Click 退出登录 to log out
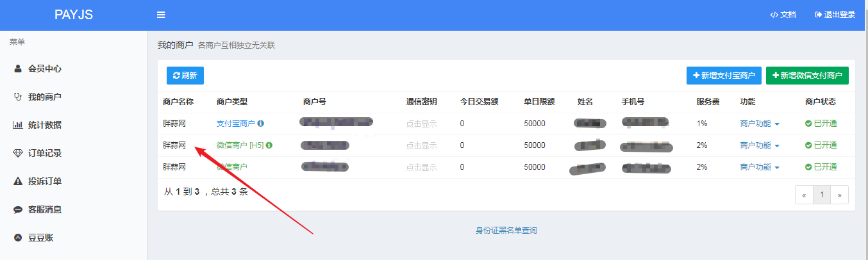 pyautogui.click(x=835, y=15)
